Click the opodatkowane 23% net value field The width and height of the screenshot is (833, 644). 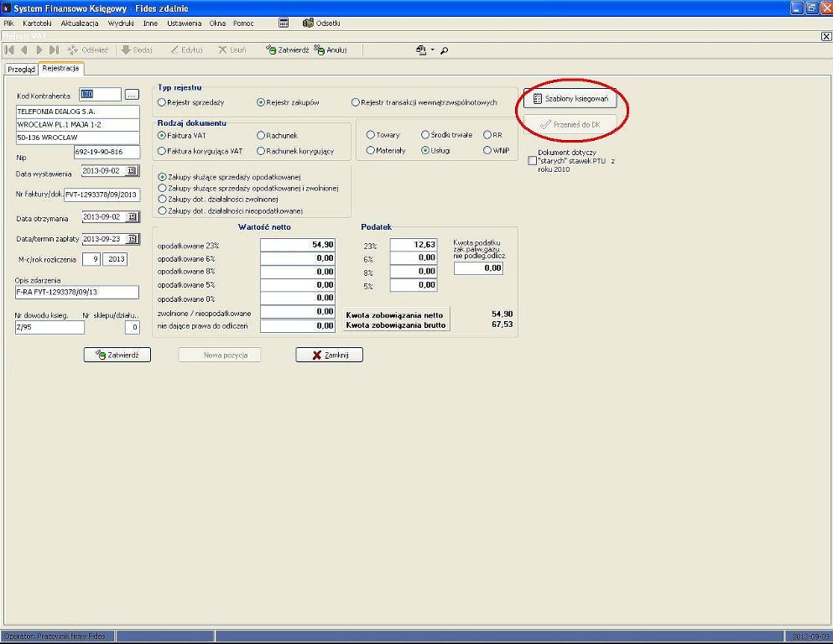298,245
